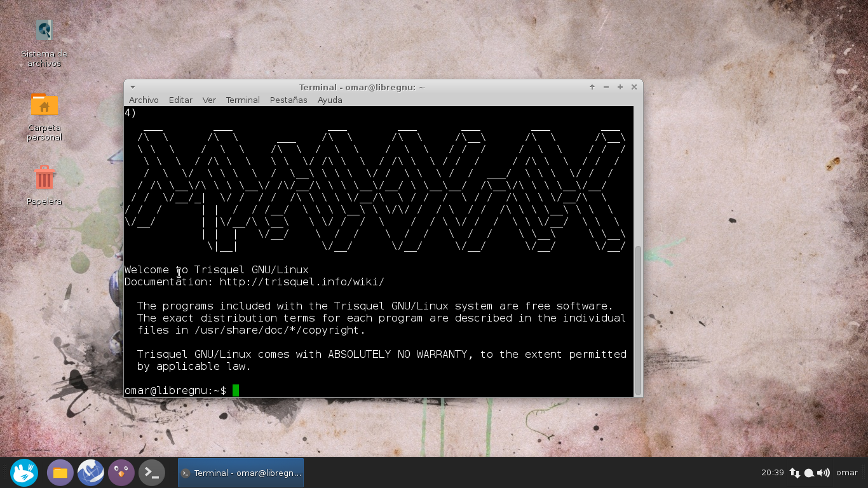Viewport: 868px width, 488px height.
Task: Click Terminal taskbar window button
Action: 241,473
